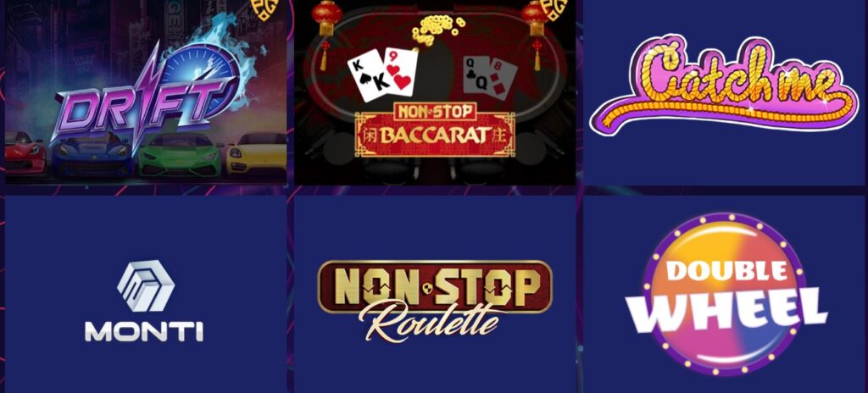
Task: Click the 9 of hearts card
Action: 400,71
